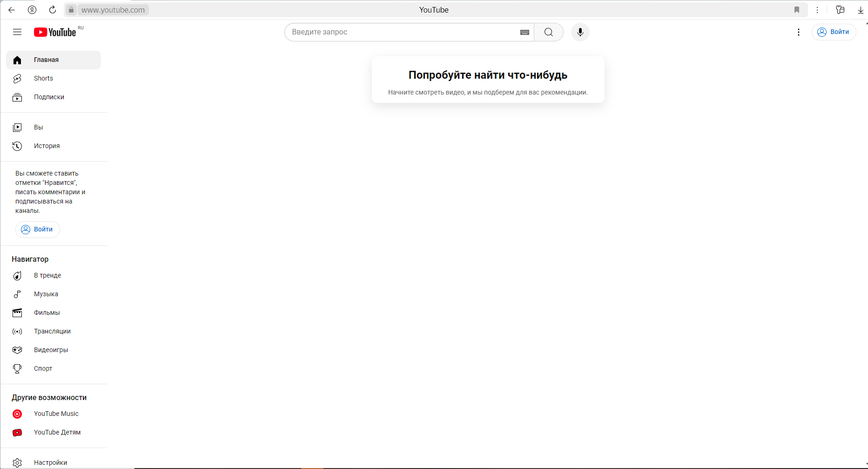The image size is (868, 469).
Task: Open Настройки settings
Action: coord(50,462)
